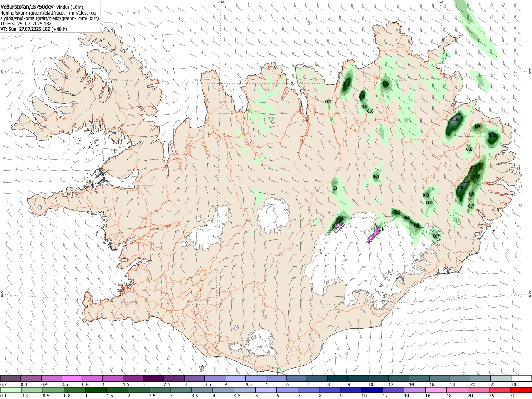The width and height of the screenshot is (532, 399).
Task: Click the 'VT: Sun. 27.07.2025 18Z' valid time
Action: coord(25,29)
